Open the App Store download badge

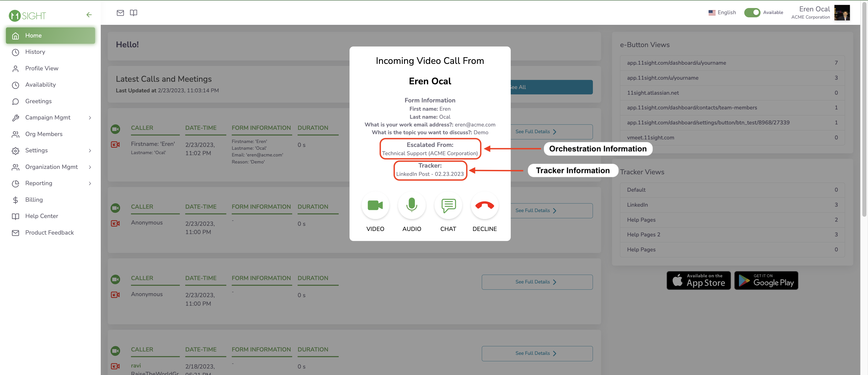point(699,281)
